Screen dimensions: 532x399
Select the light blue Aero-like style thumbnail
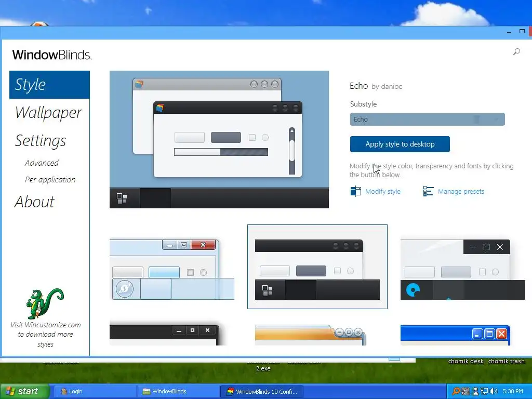[x=172, y=269]
